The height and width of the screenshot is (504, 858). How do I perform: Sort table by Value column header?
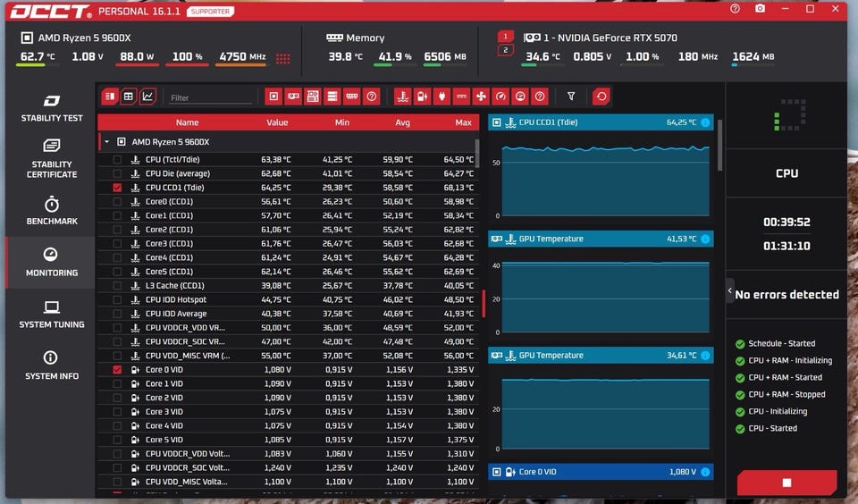click(x=277, y=122)
